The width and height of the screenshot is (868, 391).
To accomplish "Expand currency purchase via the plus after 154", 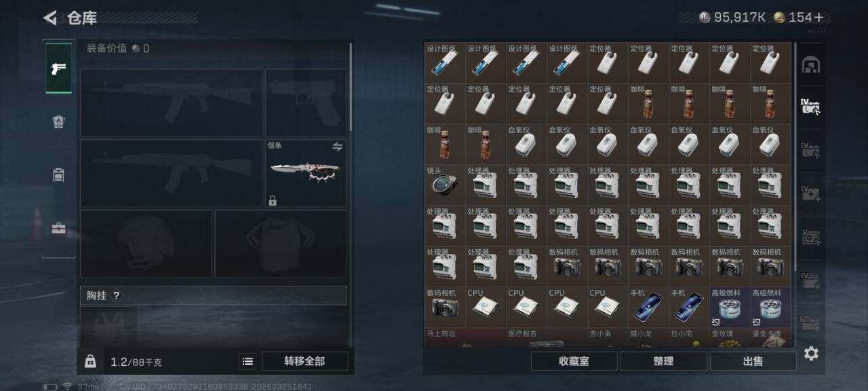I will (819, 18).
